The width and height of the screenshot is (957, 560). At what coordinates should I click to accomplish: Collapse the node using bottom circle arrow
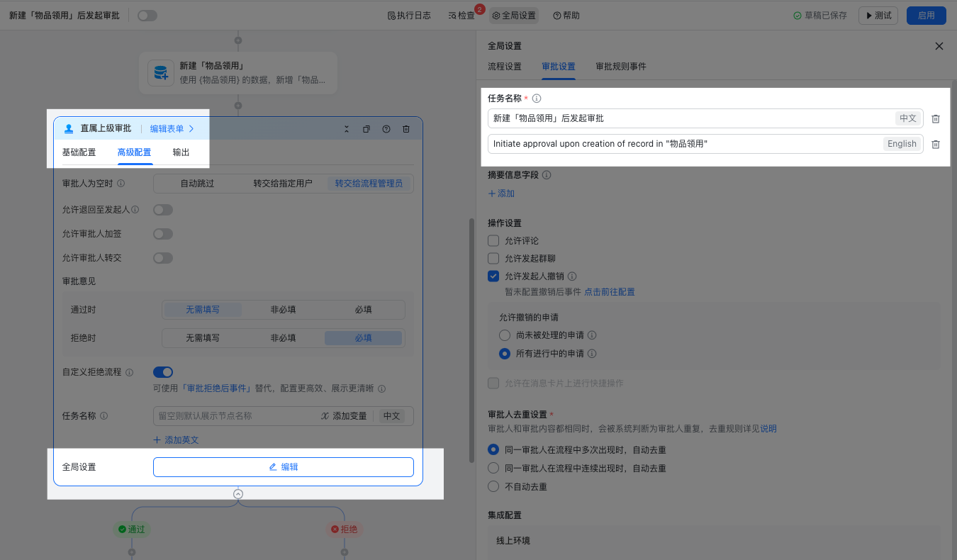pos(238,494)
